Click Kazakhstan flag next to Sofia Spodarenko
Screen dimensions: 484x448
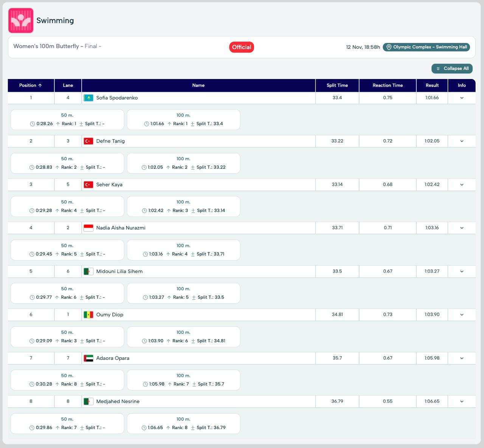88,98
